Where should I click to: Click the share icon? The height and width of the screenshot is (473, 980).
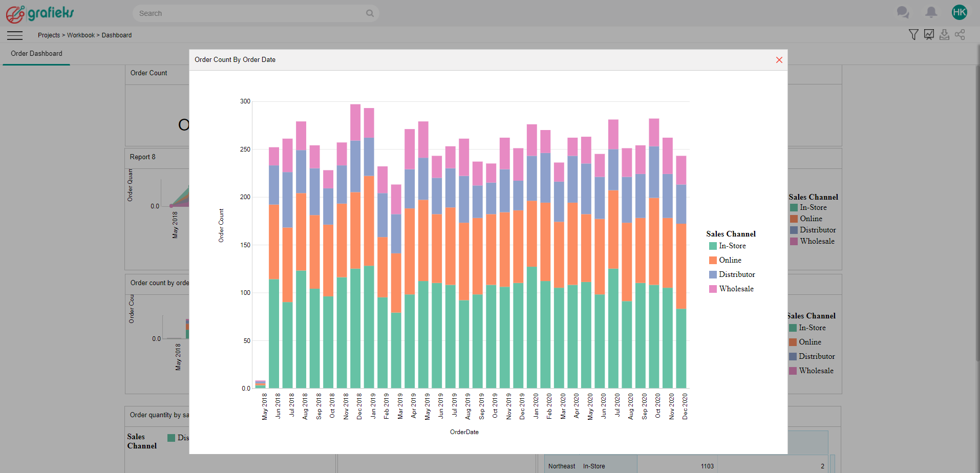click(x=960, y=35)
